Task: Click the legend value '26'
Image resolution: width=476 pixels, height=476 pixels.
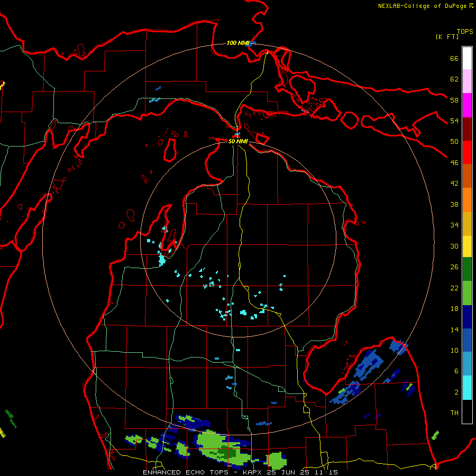Action: 454,267
